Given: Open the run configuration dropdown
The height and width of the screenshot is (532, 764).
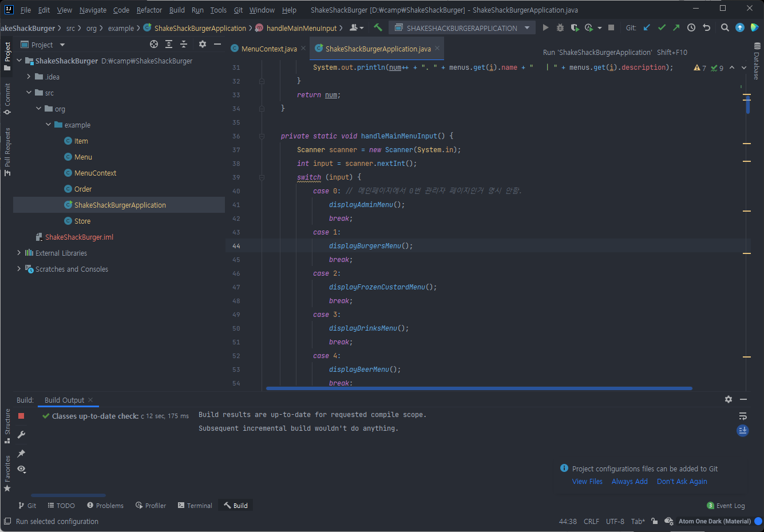Looking at the screenshot, I should 462,27.
